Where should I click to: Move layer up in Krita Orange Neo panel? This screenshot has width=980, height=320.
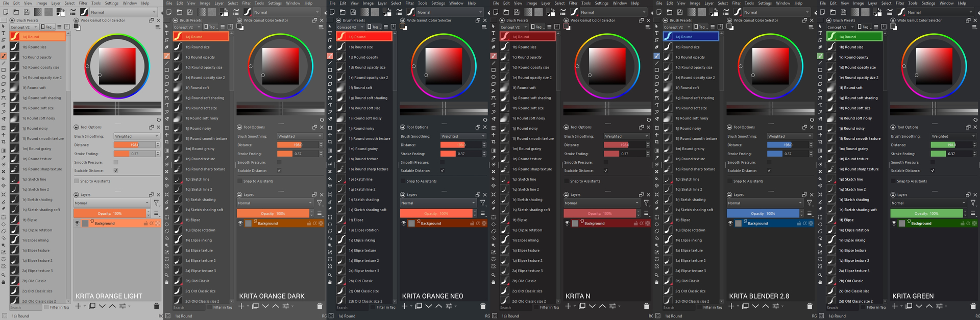438,306
